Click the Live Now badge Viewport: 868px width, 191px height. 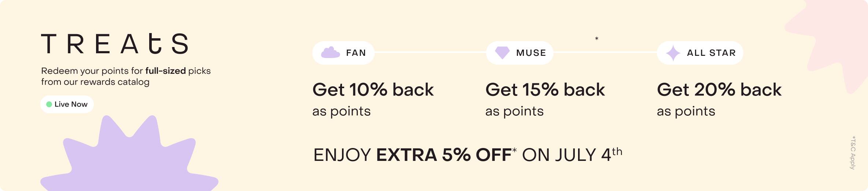[x=67, y=104]
